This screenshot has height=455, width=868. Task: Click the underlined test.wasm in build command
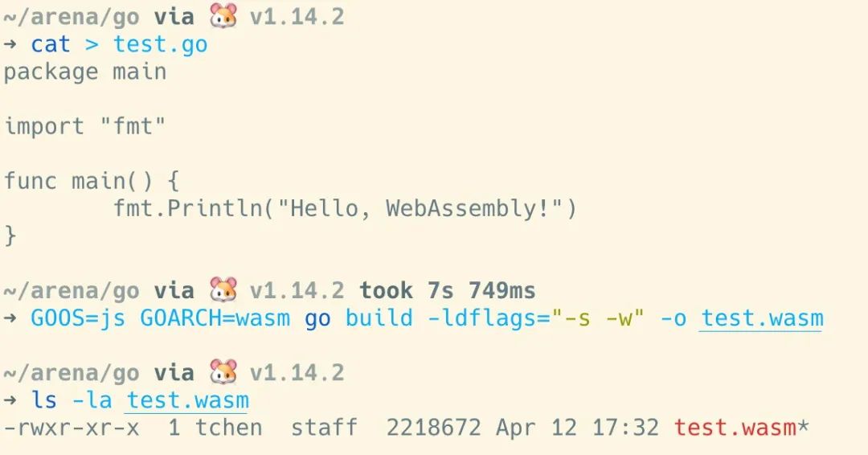click(762, 318)
